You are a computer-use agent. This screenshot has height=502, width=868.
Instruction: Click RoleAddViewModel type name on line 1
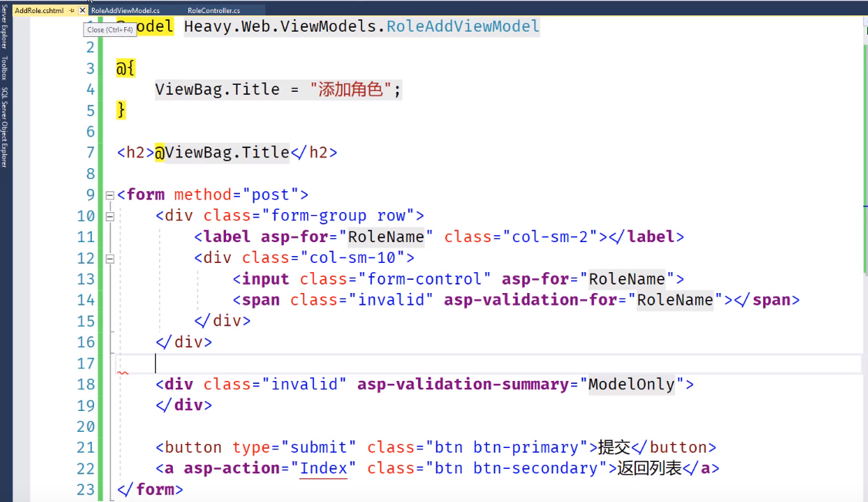coord(463,26)
